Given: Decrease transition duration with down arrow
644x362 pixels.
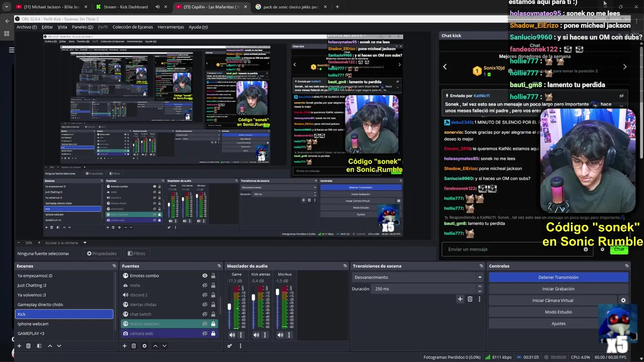Looking at the screenshot, I should click(x=479, y=291).
